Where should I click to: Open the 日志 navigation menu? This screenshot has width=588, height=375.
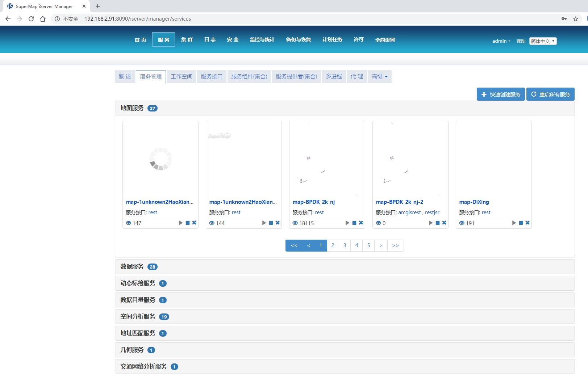(210, 39)
